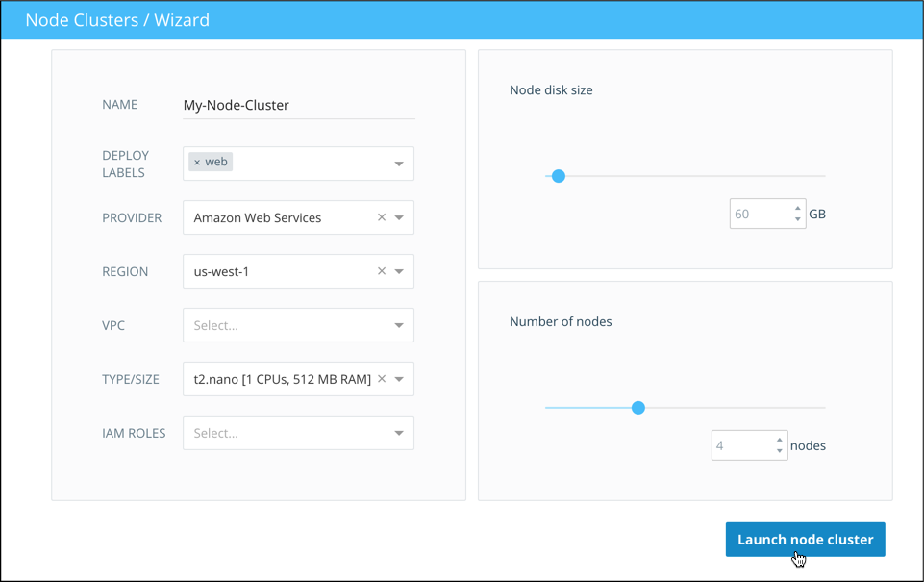Open the IAM Roles select dropdown
Image resolution: width=924 pixels, height=582 pixels.
[298, 433]
